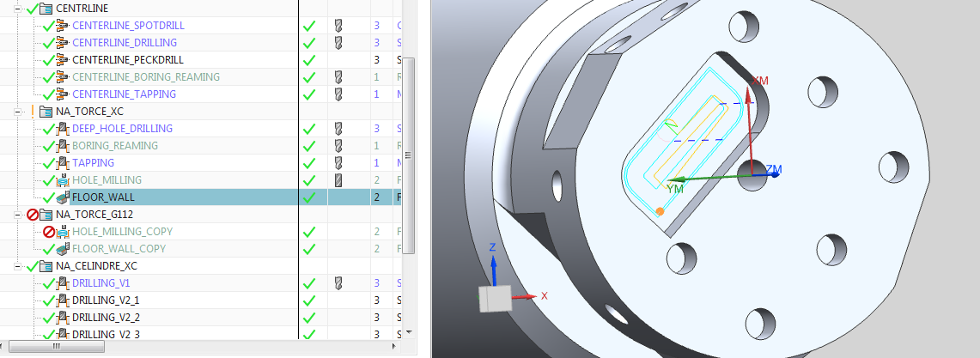Collapse the NA_TORCE_G112 program group
Viewport: 980px width, 358px height.
pyautogui.click(x=18, y=215)
